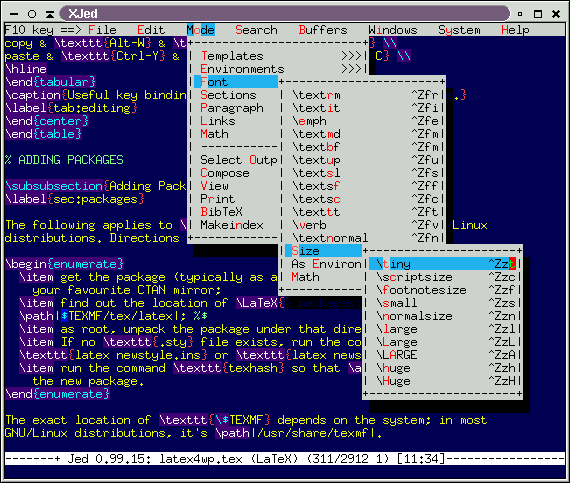The image size is (570, 483).
Task: Insert \textit from the Font submenu
Action: tap(363, 108)
